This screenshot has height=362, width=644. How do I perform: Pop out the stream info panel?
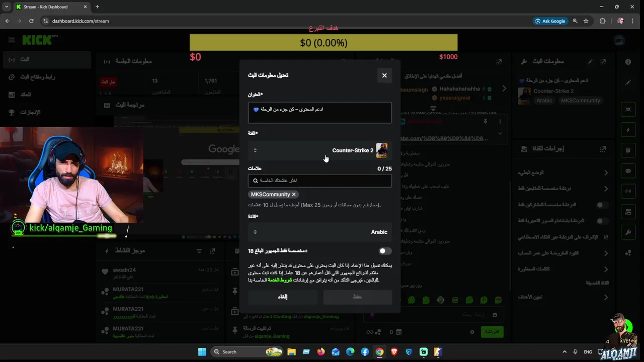click(603, 61)
